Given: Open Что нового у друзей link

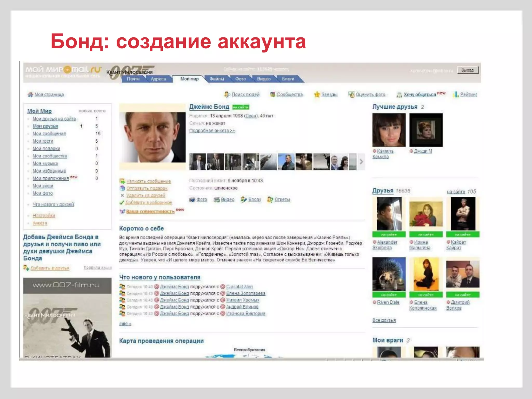Looking at the screenshot, I should [53, 204].
